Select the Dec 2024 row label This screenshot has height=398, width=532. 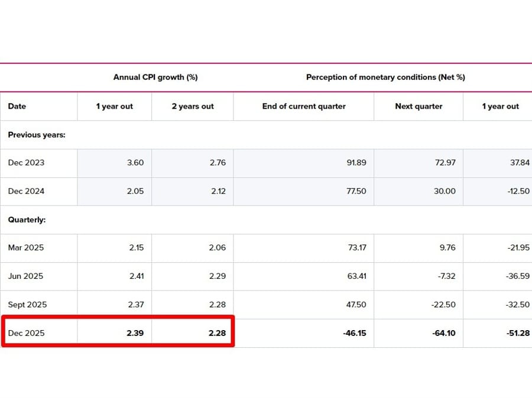(x=26, y=191)
